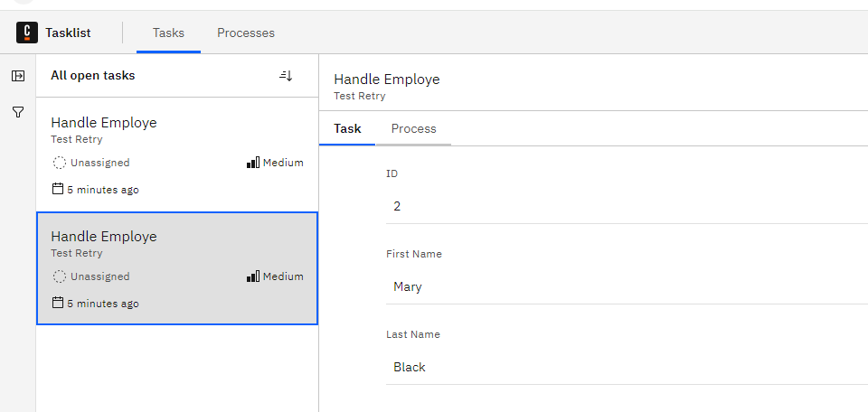Click the calendar icon on first task
868x412 pixels.
point(58,189)
